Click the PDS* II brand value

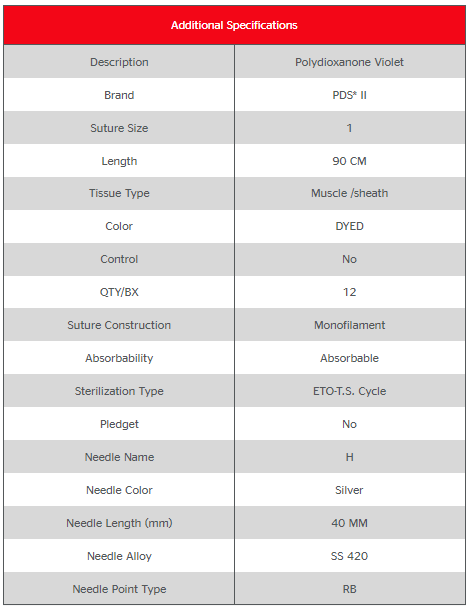point(349,95)
